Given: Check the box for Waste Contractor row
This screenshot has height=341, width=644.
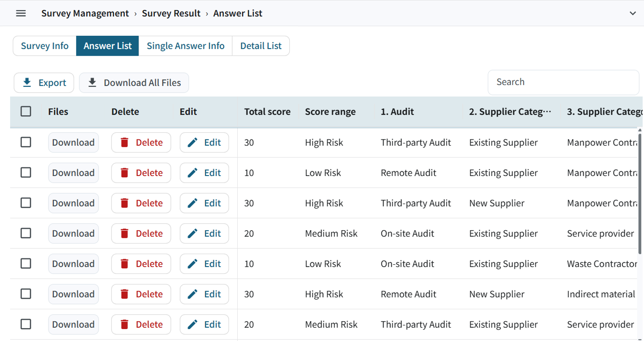Looking at the screenshot, I should point(26,263).
